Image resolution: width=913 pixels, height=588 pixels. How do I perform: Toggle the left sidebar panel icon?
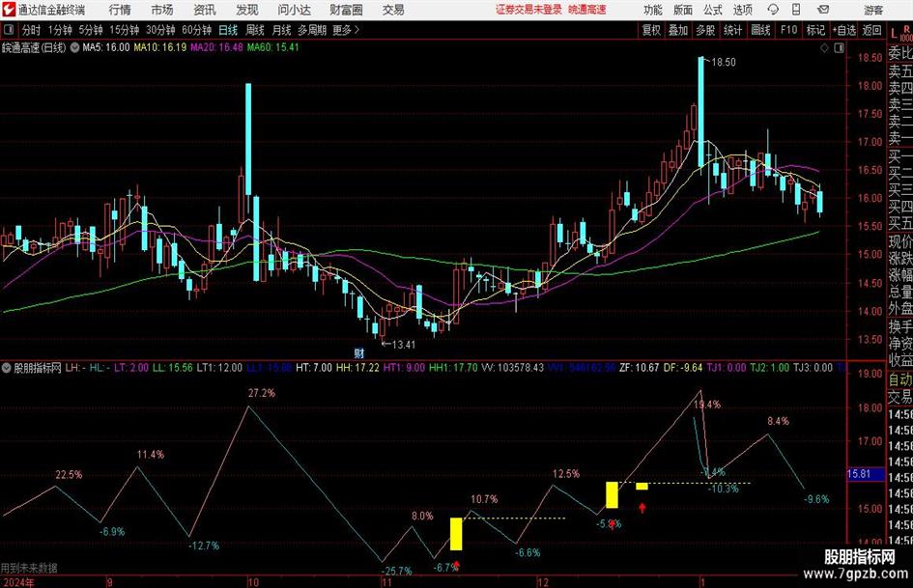click(8, 30)
